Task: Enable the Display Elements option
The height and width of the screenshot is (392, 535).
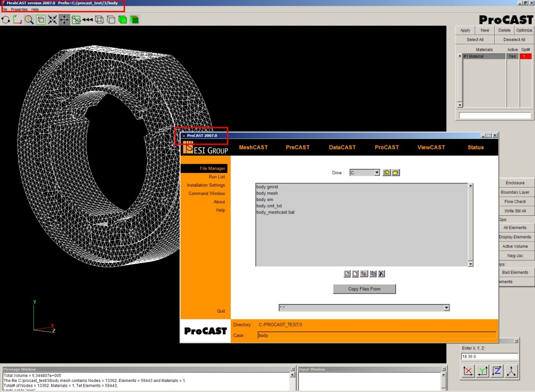Action: tap(515, 237)
